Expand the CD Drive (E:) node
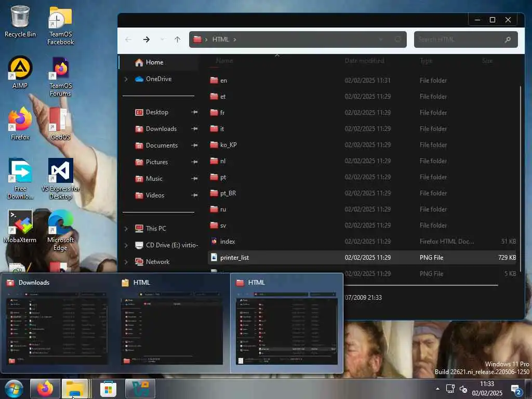 pos(126,245)
